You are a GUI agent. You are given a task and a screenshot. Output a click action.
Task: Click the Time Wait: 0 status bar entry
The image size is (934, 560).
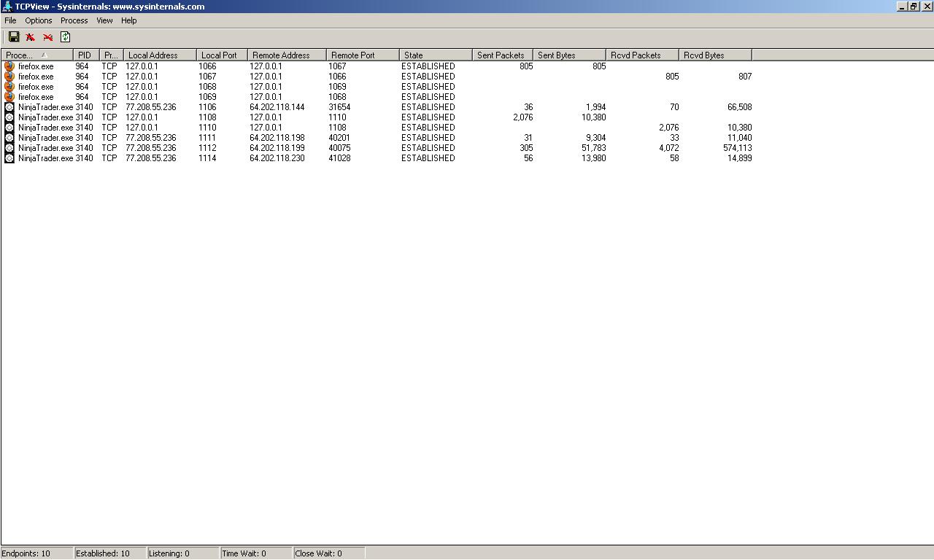coord(256,553)
